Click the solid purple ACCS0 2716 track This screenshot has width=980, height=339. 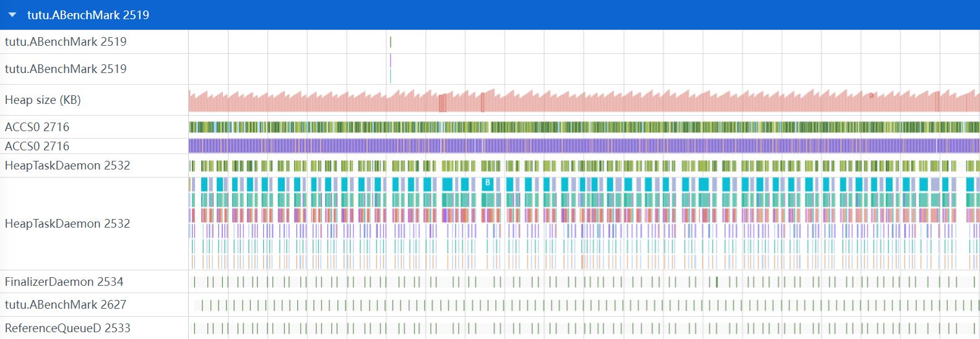582,146
